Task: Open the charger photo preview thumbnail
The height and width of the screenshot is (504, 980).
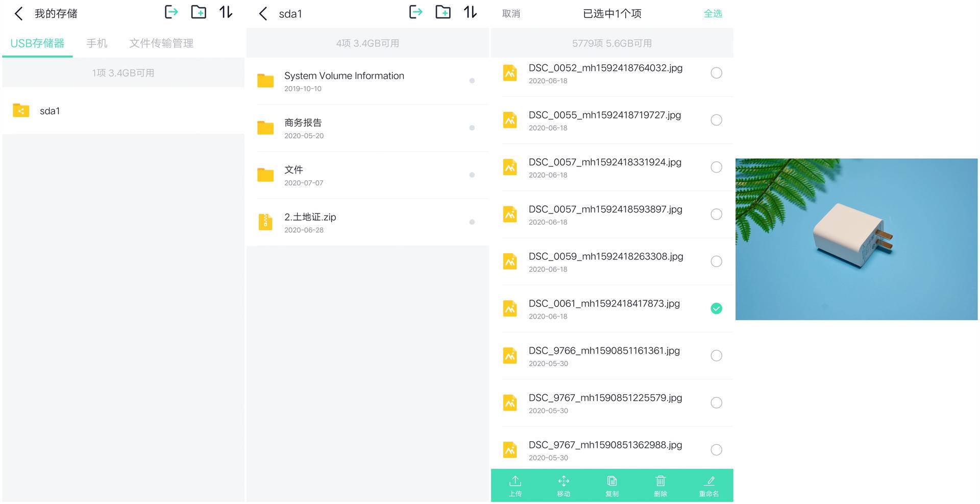Action: [856, 238]
